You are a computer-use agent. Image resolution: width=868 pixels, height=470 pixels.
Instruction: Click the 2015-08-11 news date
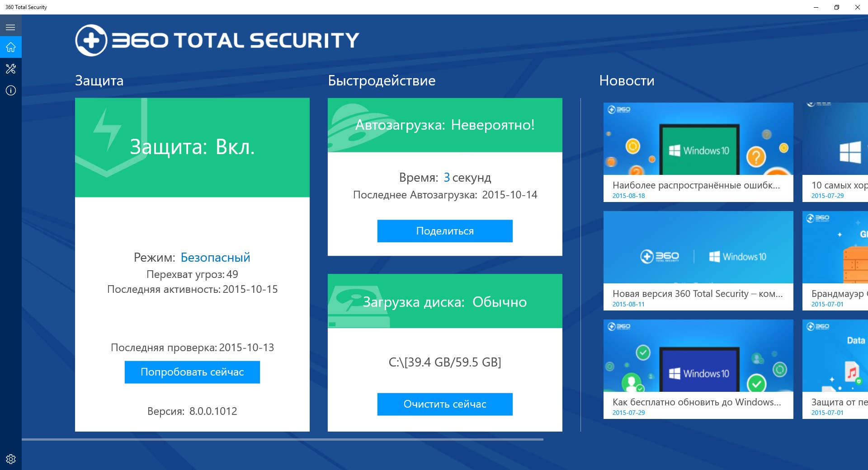628,304
